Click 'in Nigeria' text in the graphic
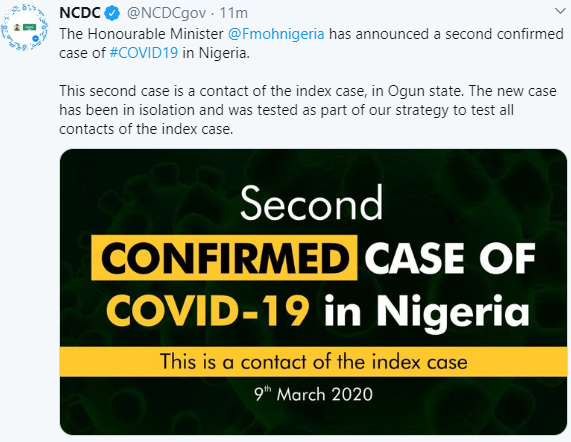The image size is (571, 442). [427, 313]
